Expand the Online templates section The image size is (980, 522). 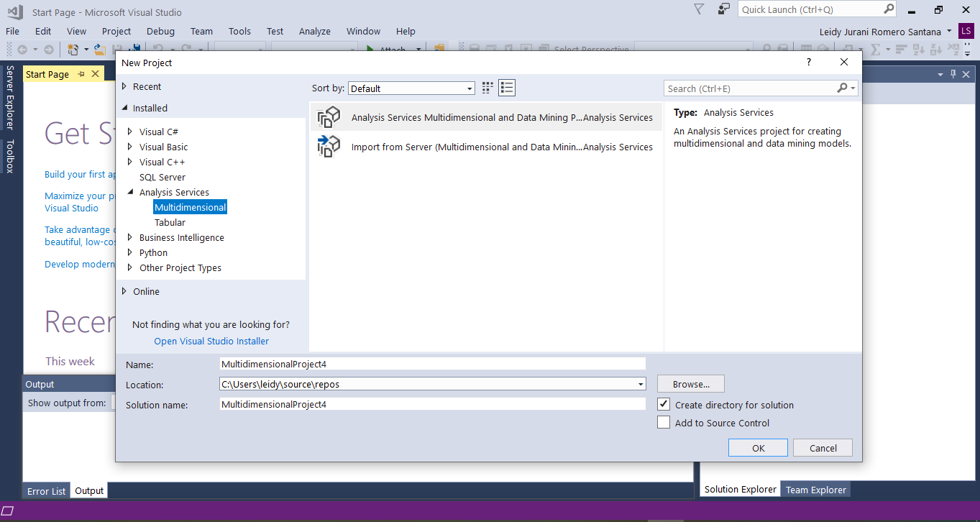[x=124, y=291]
